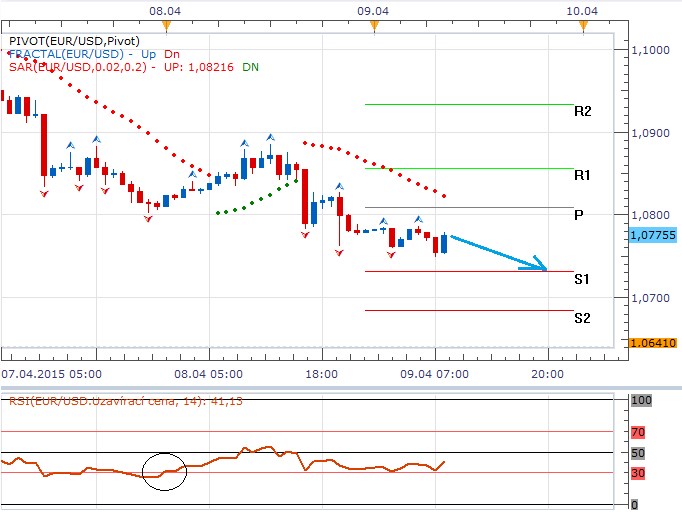Select the RSI 30 level marker
Image resolution: width=682 pixels, height=516 pixels.
[x=640, y=473]
